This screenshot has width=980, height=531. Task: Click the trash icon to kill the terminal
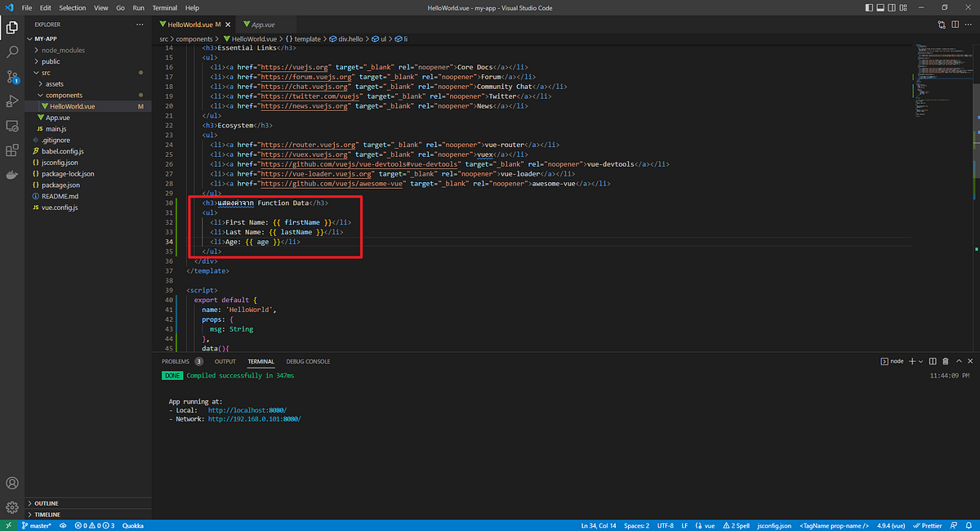(944, 360)
